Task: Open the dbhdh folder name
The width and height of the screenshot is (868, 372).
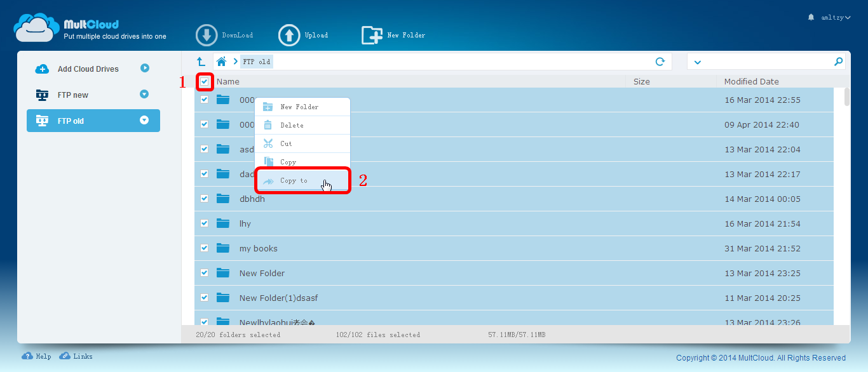Action: pos(252,199)
